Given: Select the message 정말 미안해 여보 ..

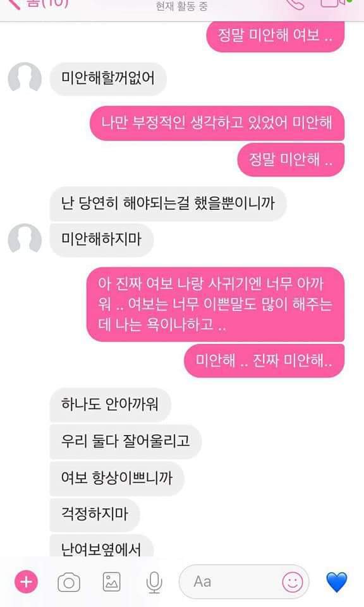Looking at the screenshot, I should coord(276,36).
